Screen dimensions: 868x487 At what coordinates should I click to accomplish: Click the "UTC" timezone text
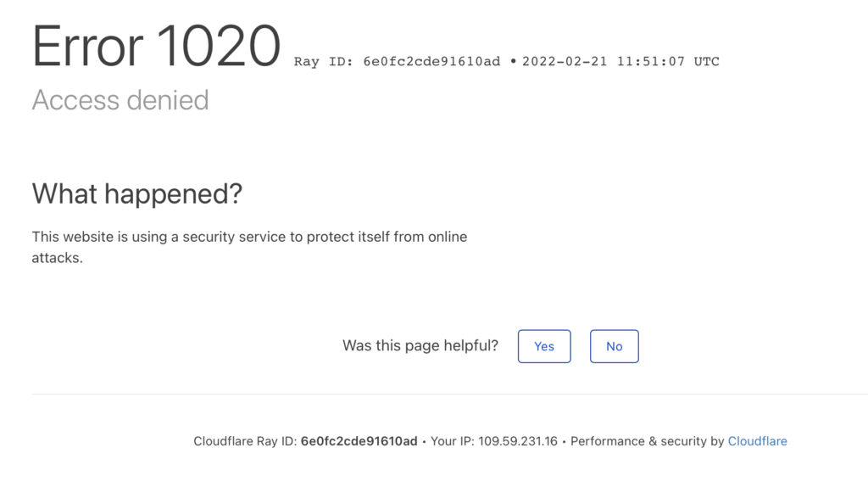pyautogui.click(x=706, y=62)
